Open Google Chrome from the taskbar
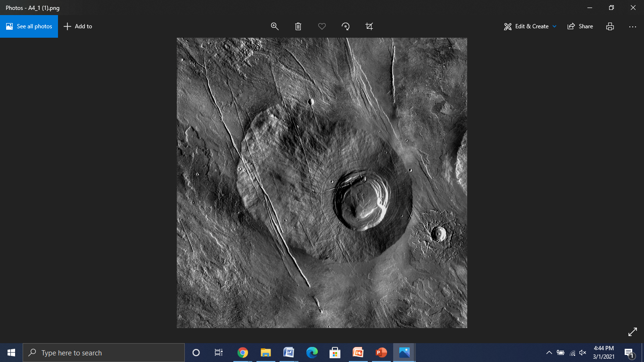644x362 pixels. tap(243, 353)
